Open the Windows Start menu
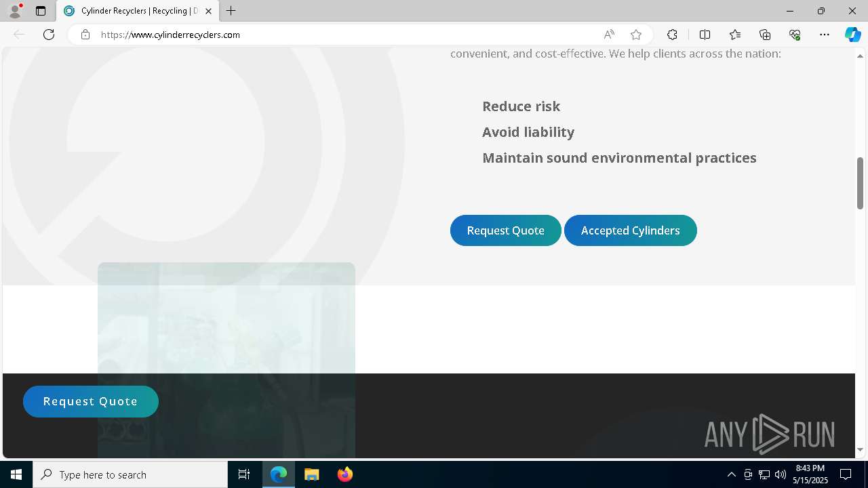868x488 pixels. [16, 474]
